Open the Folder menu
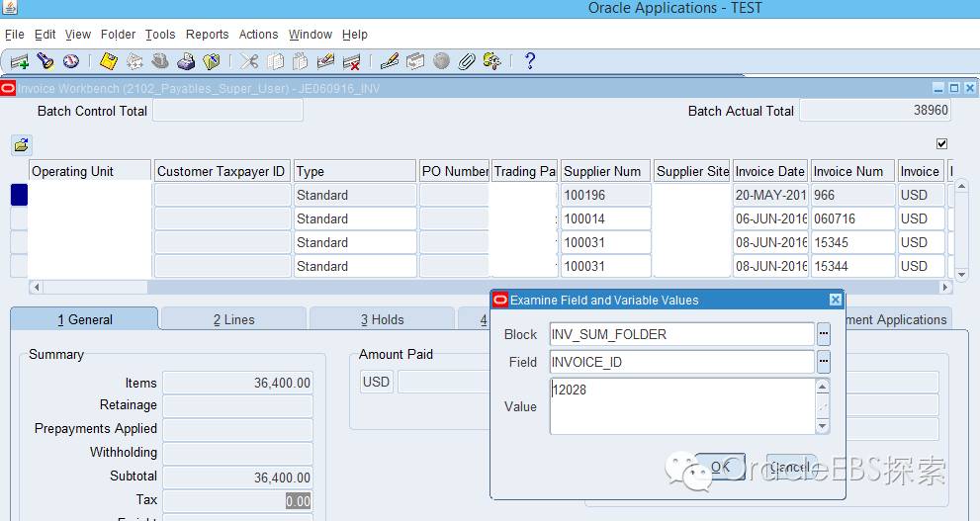The height and width of the screenshot is (521, 980). pos(118,35)
